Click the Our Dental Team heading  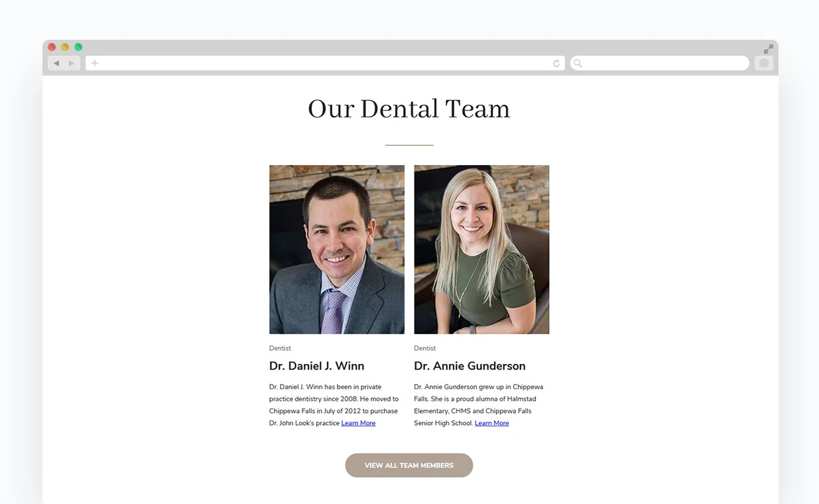tap(409, 109)
